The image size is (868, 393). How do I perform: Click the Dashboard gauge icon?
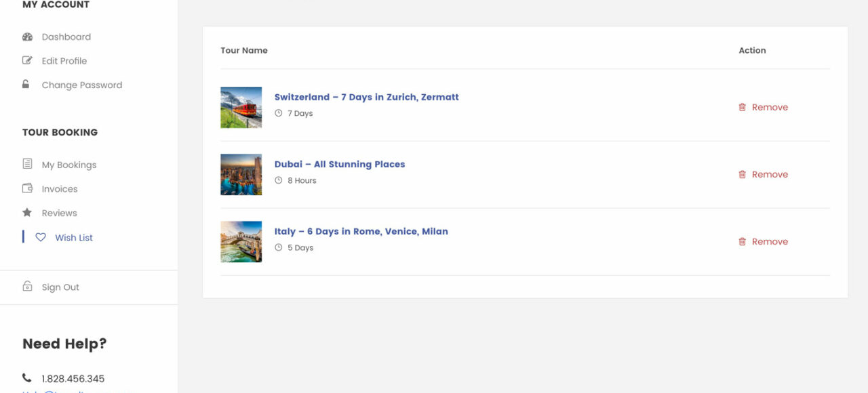point(27,37)
